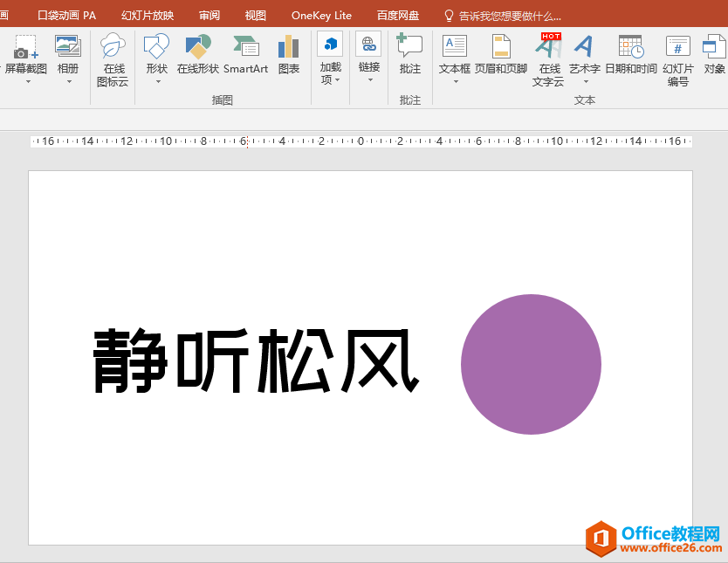Select the purple circle shape
The height and width of the screenshot is (563, 728).
[x=531, y=365]
